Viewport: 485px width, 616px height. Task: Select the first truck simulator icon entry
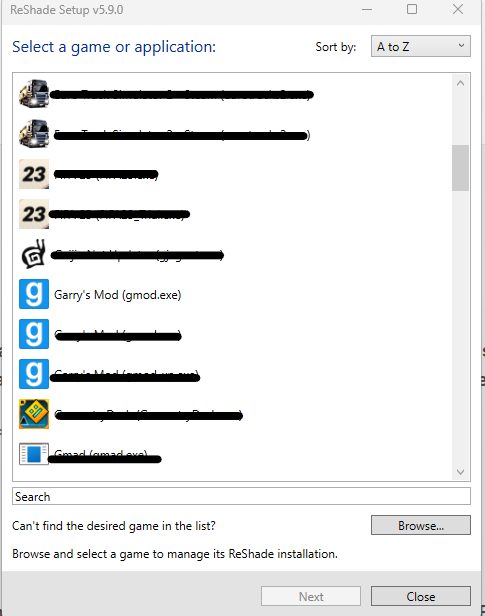(x=34, y=94)
